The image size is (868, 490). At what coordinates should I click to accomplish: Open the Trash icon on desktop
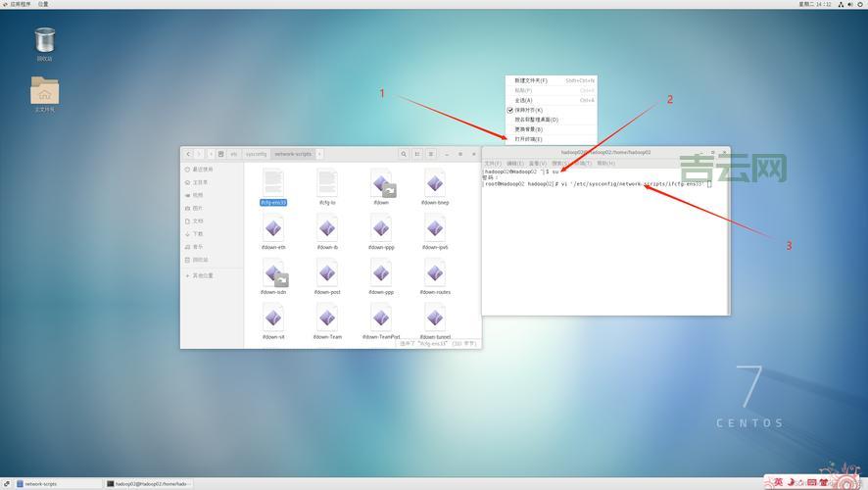coord(45,41)
